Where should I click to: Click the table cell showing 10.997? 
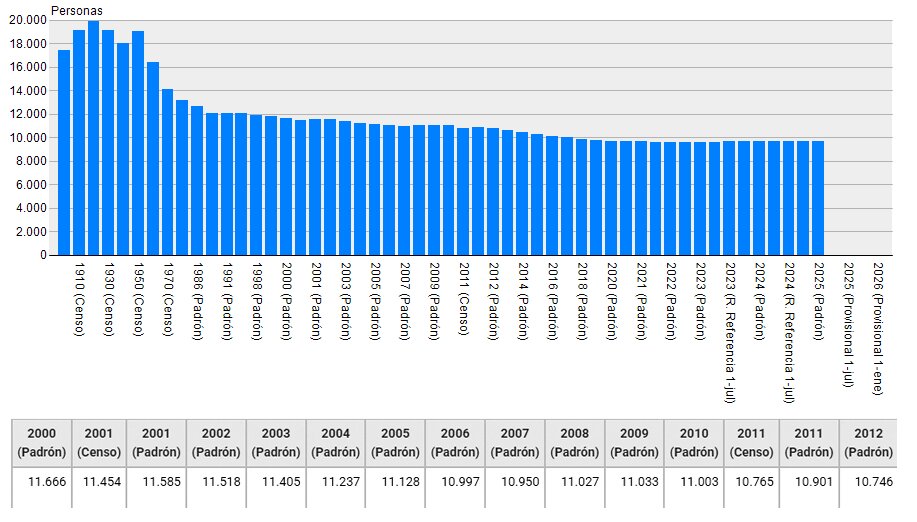click(x=455, y=488)
